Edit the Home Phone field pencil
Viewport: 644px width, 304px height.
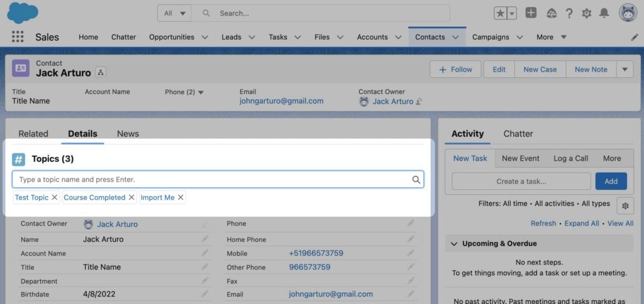pos(411,239)
